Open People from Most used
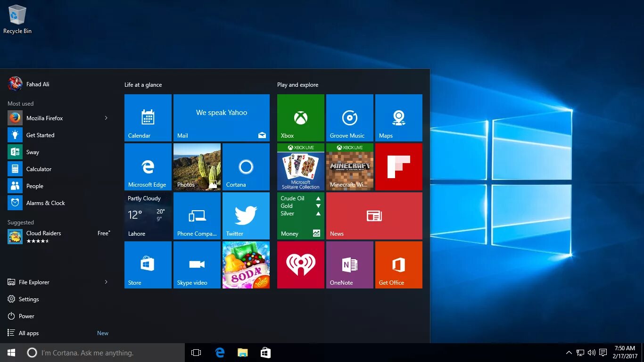The image size is (644, 362). click(58, 186)
